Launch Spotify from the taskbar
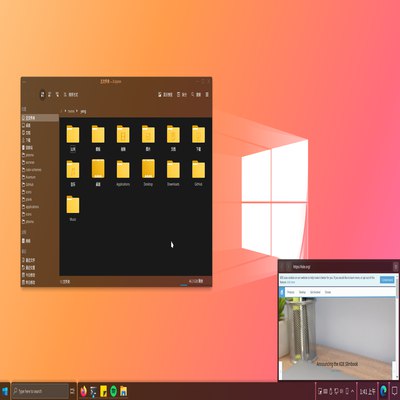This screenshot has width=400, height=400. [113, 391]
